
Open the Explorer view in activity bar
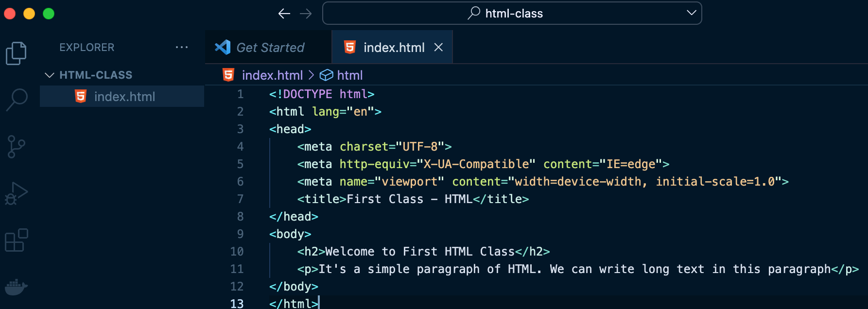[x=16, y=53]
